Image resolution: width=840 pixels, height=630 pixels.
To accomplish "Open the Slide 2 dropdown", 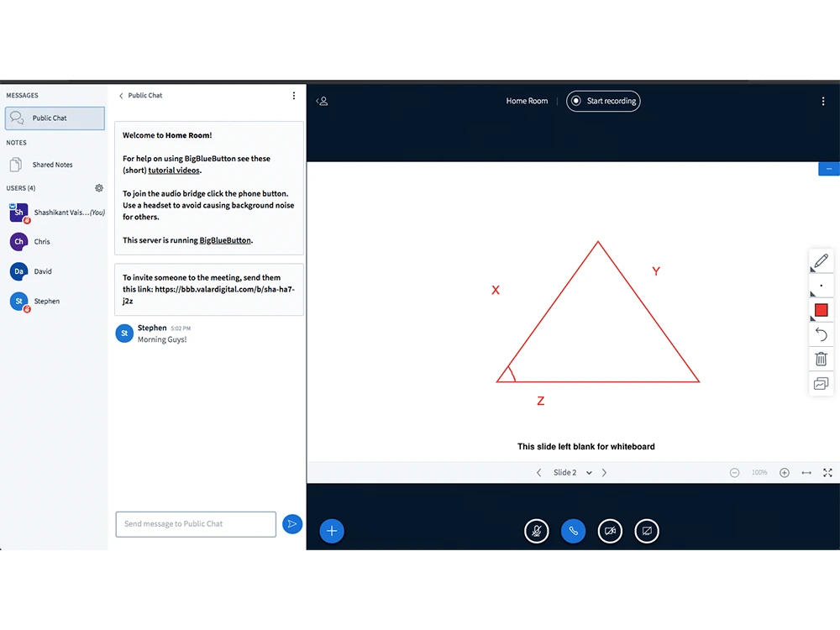I will click(572, 472).
